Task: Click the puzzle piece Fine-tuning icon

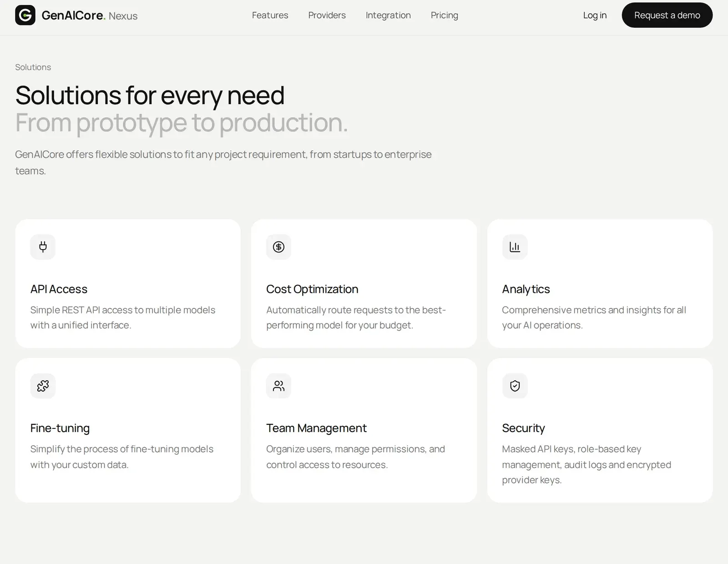Action: pyautogui.click(x=43, y=386)
